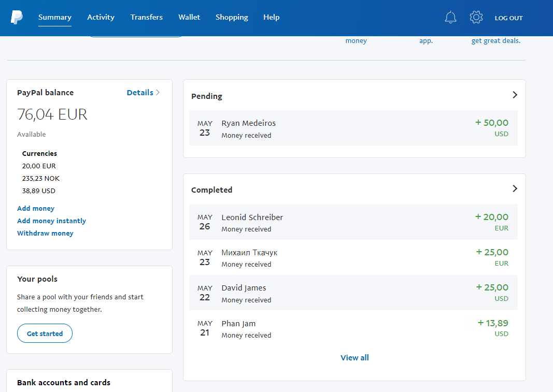
Task: Expand the Completed section chevron
Action: click(515, 188)
